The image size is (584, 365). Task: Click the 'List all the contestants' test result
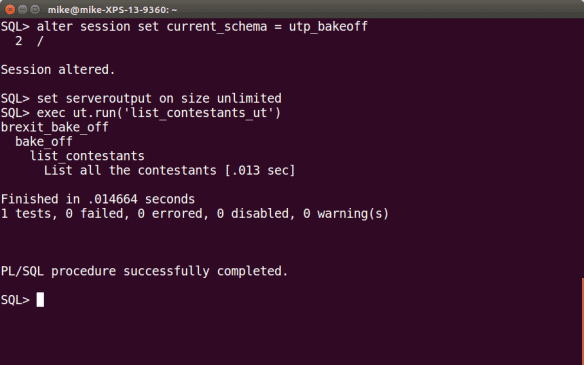[130, 171]
